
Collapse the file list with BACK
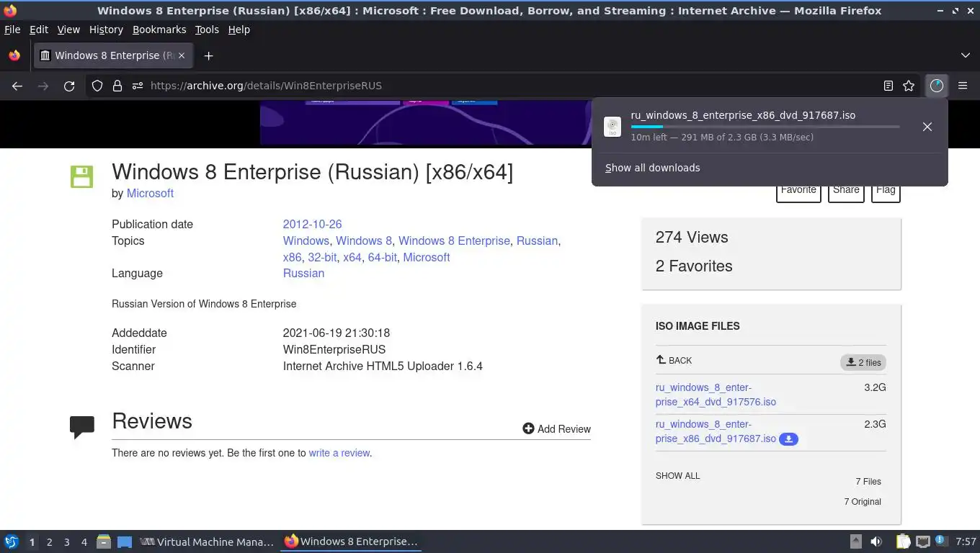(x=674, y=361)
